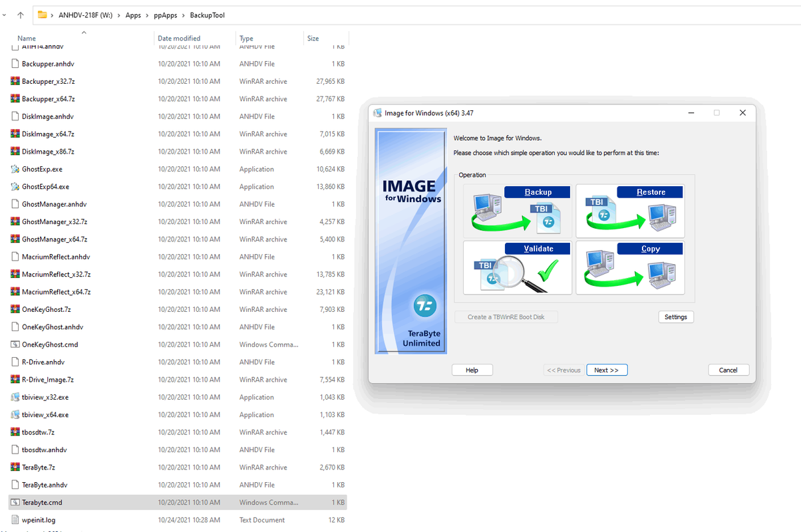Sort the file list by Name column
This screenshot has height=532, width=801.
coord(27,39)
